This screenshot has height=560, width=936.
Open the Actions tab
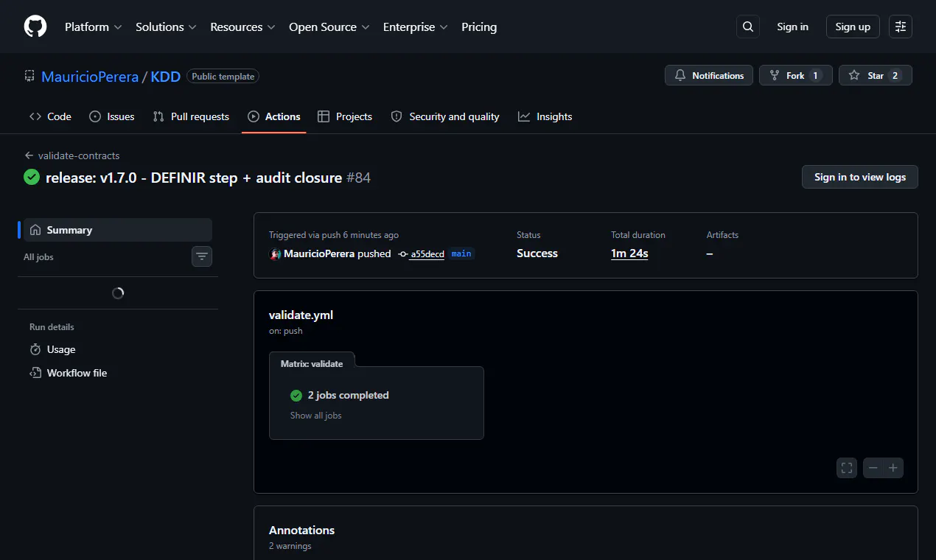(x=274, y=116)
